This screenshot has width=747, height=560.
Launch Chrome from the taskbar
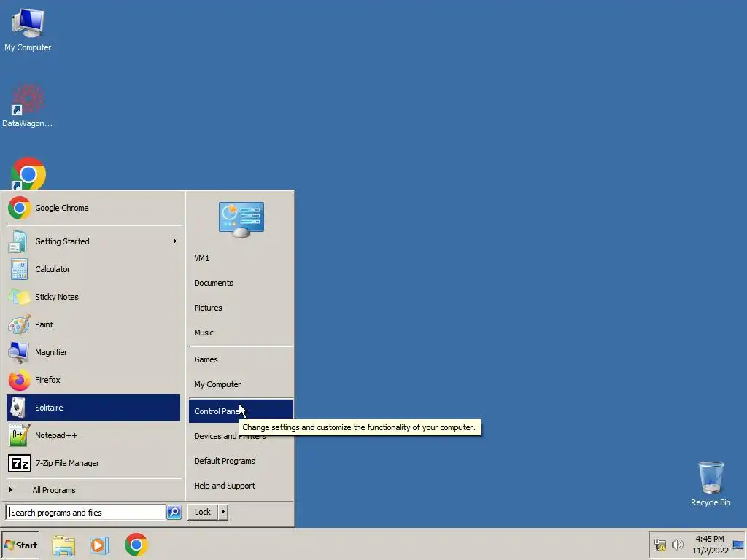tap(136, 545)
